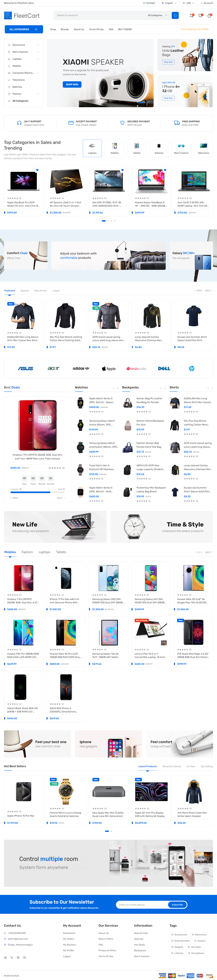The image size is (217, 980).
Task: Expand the Electronics sidebar category arrow
Action: click(x=38, y=45)
